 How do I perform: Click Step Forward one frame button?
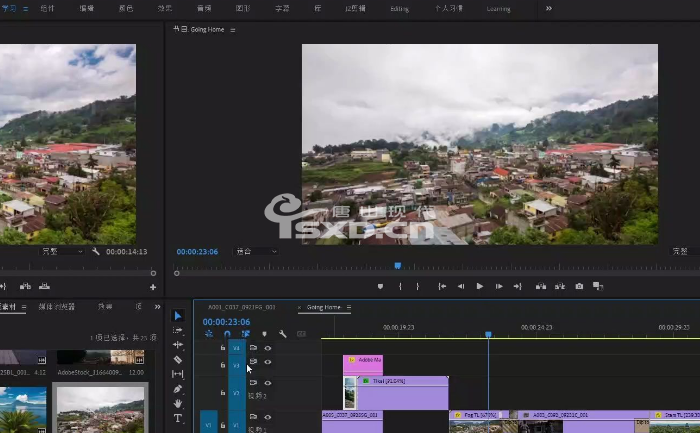499,286
